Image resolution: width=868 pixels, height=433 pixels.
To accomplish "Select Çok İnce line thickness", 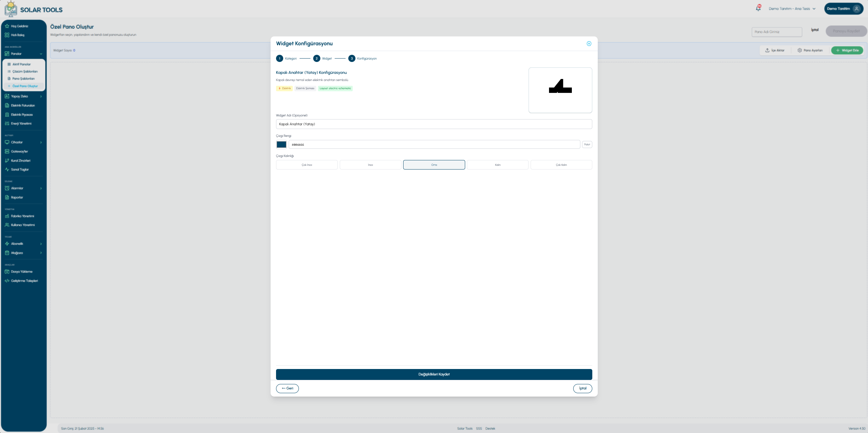I will (x=307, y=165).
